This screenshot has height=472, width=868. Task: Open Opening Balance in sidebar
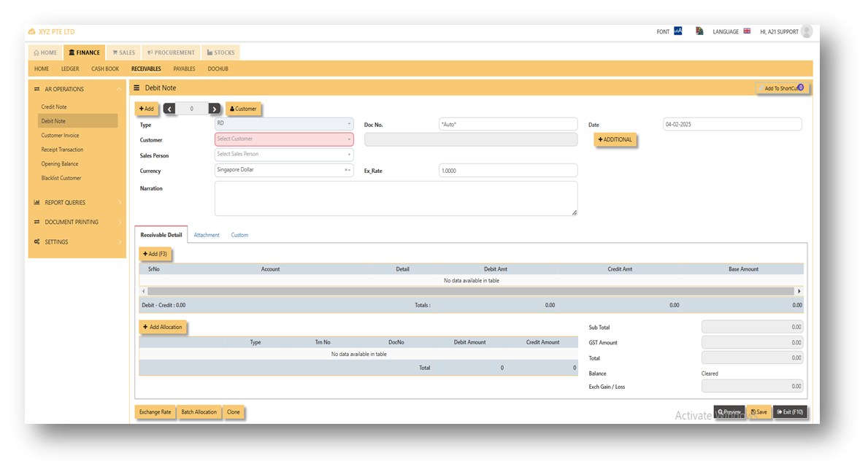pos(60,164)
